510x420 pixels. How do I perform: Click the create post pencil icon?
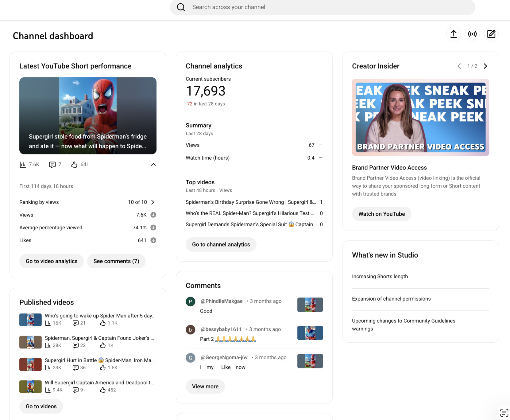point(491,34)
